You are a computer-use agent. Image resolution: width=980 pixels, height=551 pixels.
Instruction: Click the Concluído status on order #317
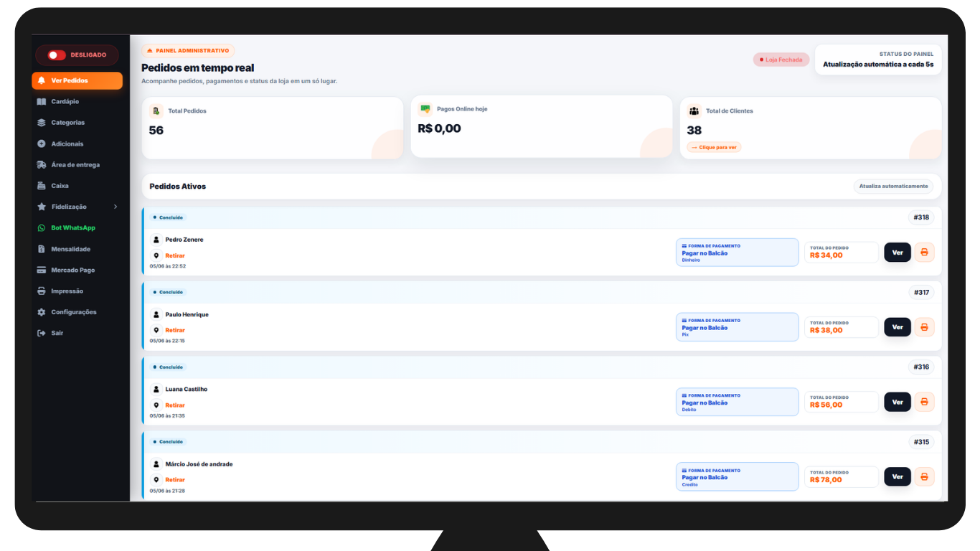[x=169, y=292]
